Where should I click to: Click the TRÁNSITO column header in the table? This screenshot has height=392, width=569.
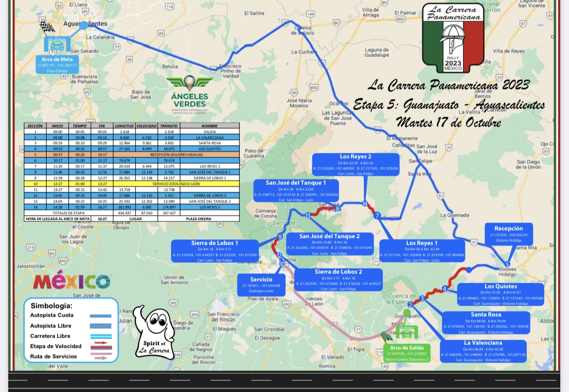(x=169, y=126)
